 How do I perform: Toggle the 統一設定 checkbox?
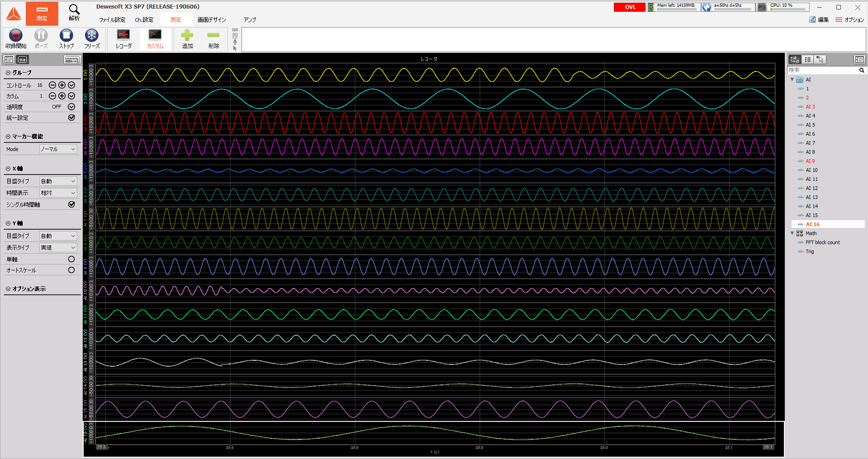(x=71, y=118)
